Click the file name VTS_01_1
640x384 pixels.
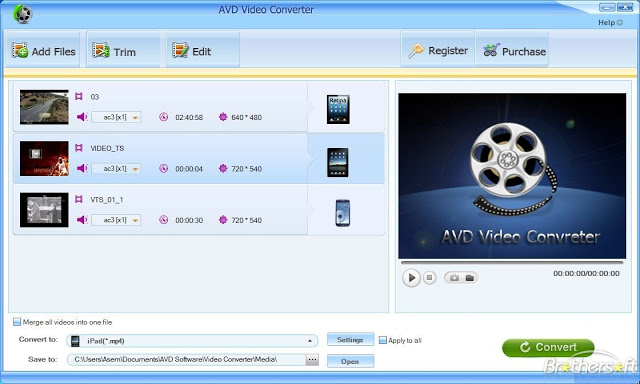[x=107, y=200]
